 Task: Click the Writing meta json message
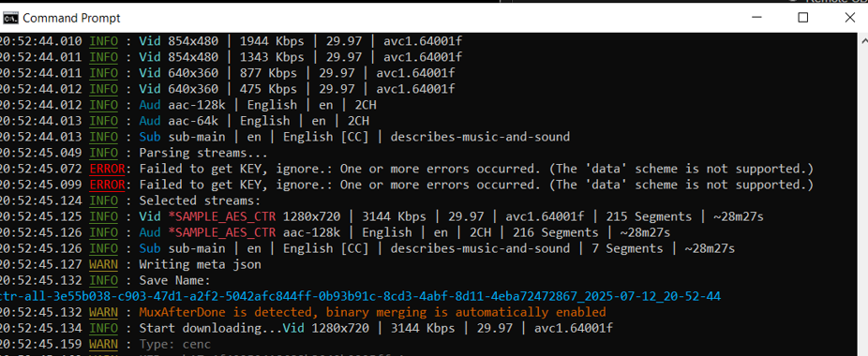coord(200,264)
